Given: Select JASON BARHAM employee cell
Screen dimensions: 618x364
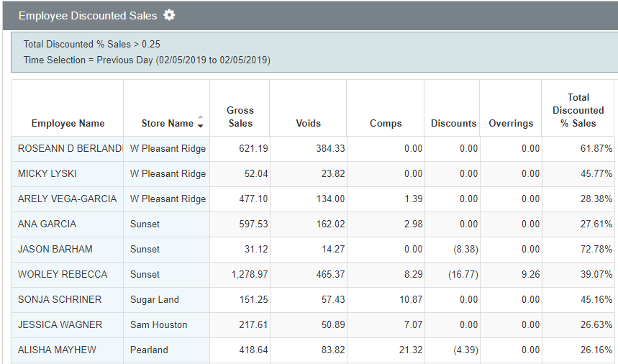Looking at the screenshot, I should pos(55,249).
